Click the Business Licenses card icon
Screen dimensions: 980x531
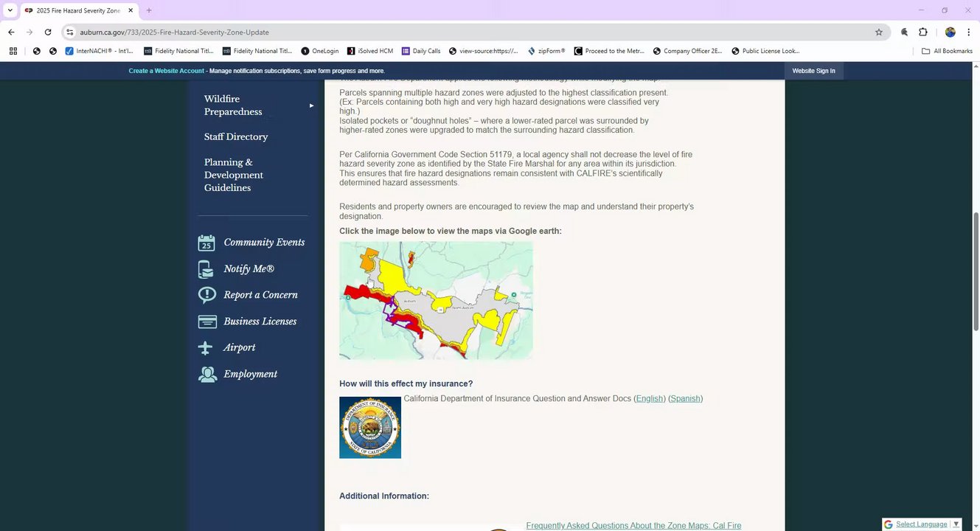coord(206,322)
